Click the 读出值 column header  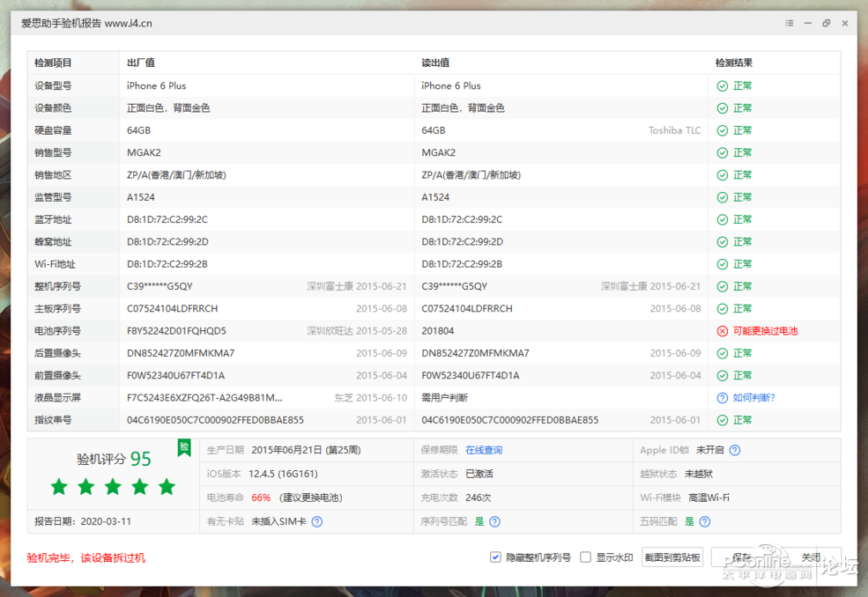[x=435, y=63]
